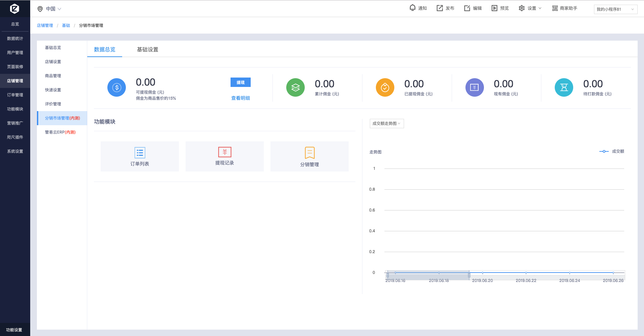Image resolution: width=644 pixels, height=336 pixels.
Task: Open 系统设置 in the left sidebar
Action: click(15, 151)
